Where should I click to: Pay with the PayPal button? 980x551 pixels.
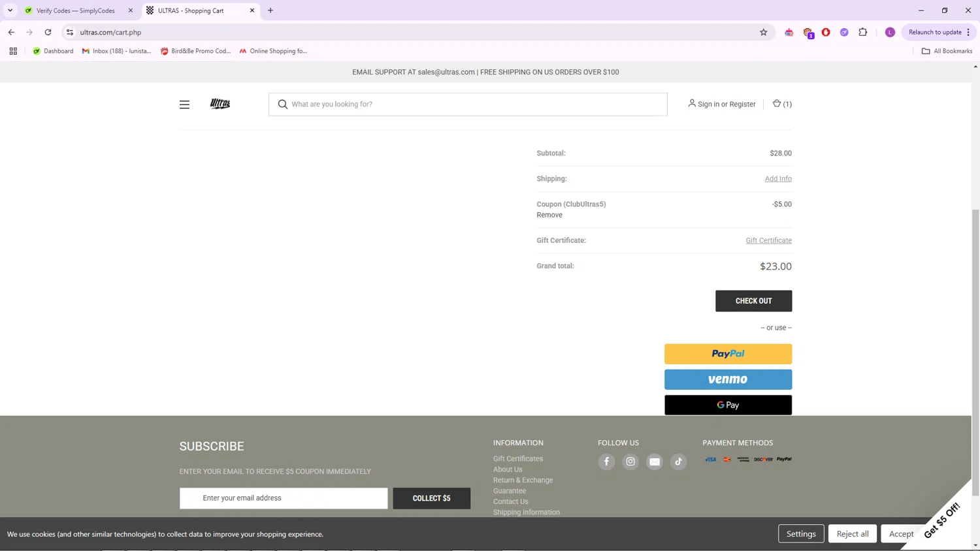point(728,354)
